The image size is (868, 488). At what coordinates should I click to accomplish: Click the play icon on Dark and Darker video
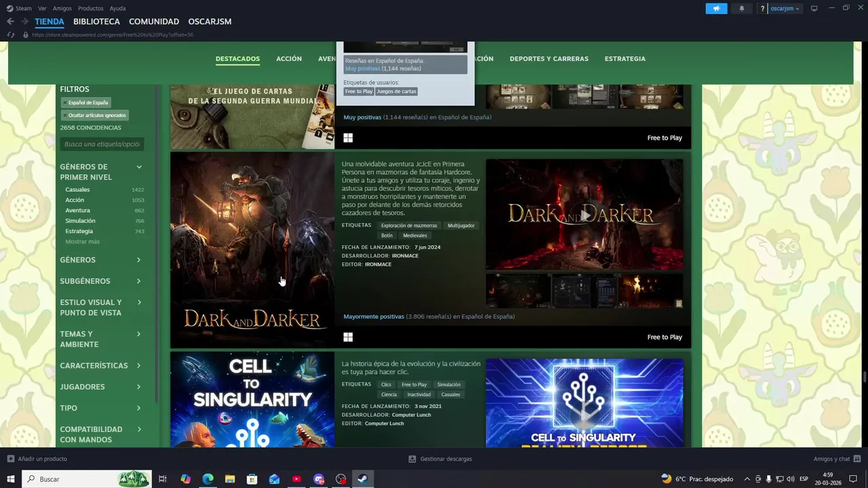[x=585, y=215]
